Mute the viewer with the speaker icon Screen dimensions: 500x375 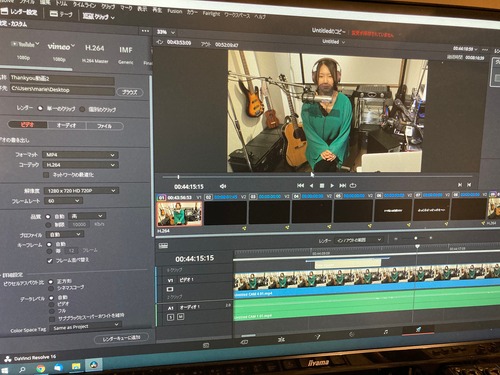(x=223, y=186)
